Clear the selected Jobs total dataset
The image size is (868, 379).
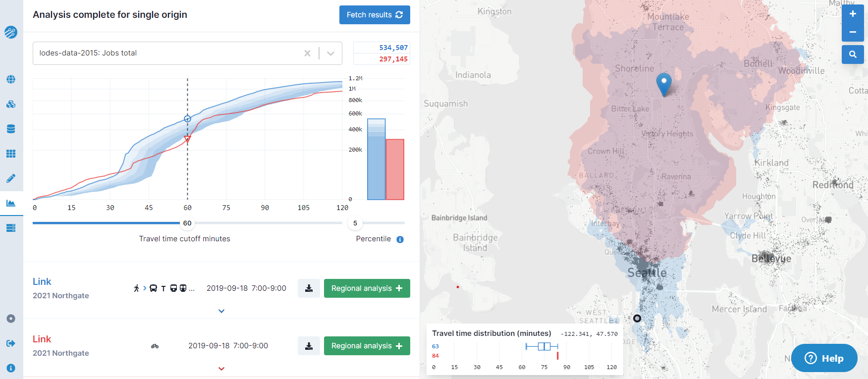coord(307,54)
